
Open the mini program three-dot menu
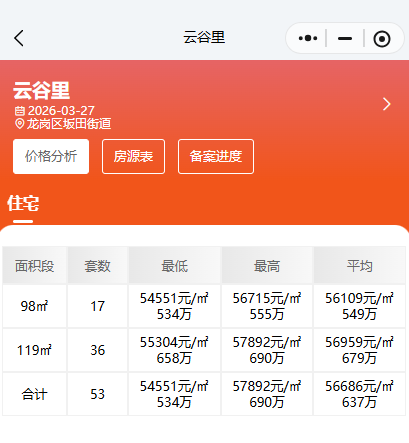tap(308, 38)
